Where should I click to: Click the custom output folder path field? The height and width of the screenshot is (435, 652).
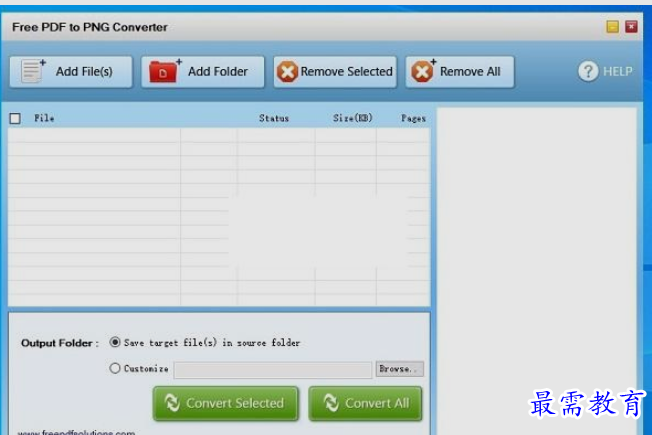tap(273, 370)
